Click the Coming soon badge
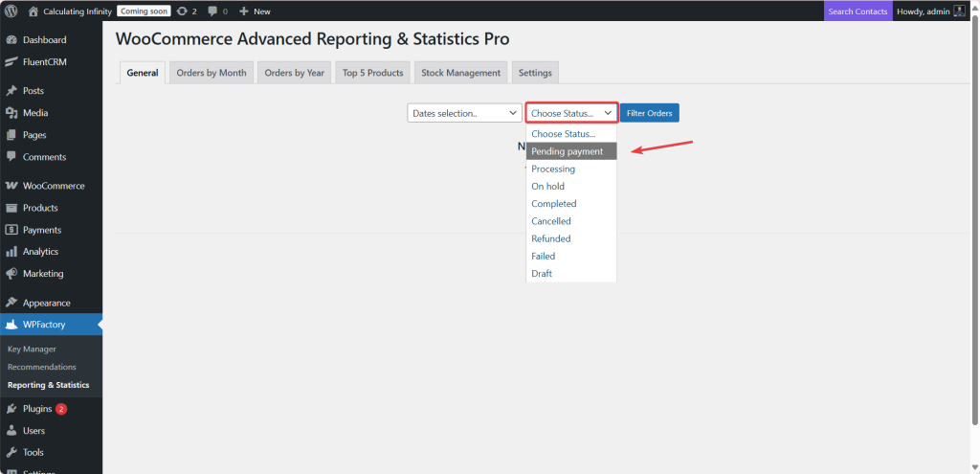 pos(144,11)
